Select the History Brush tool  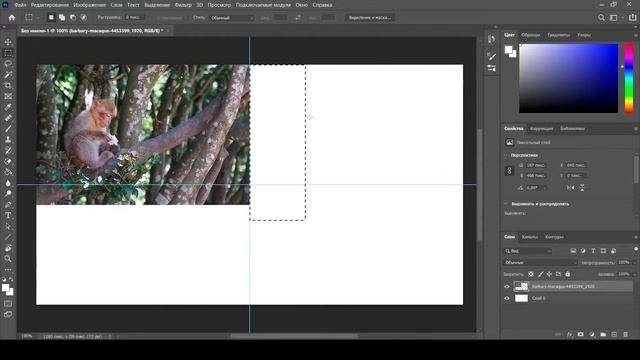tap(8, 150)
